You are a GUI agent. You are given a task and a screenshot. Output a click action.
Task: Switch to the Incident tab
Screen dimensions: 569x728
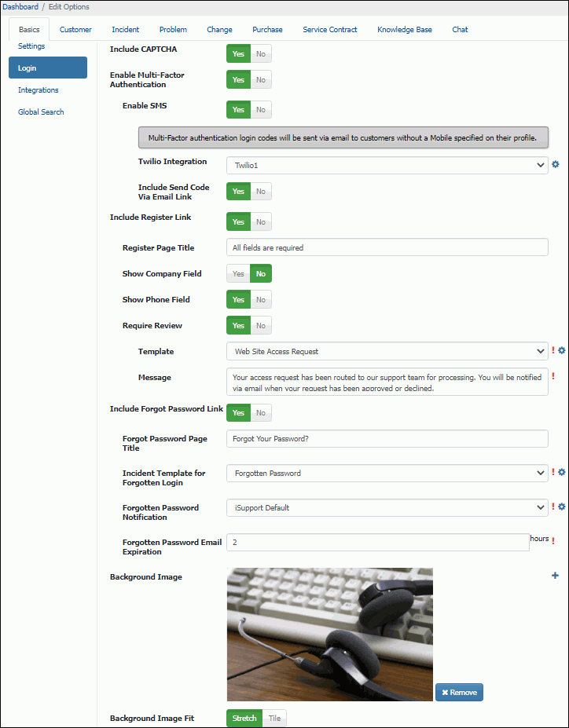coord(126,29)
